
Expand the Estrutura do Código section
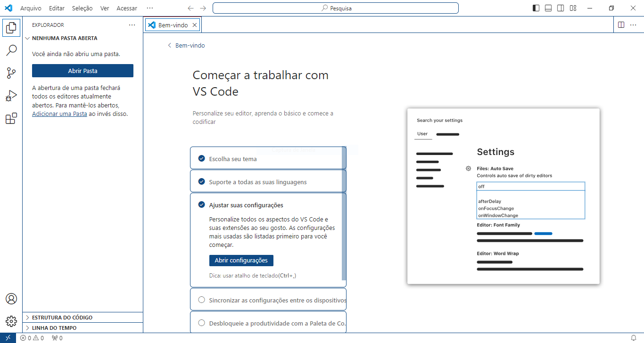click(83, 318)
